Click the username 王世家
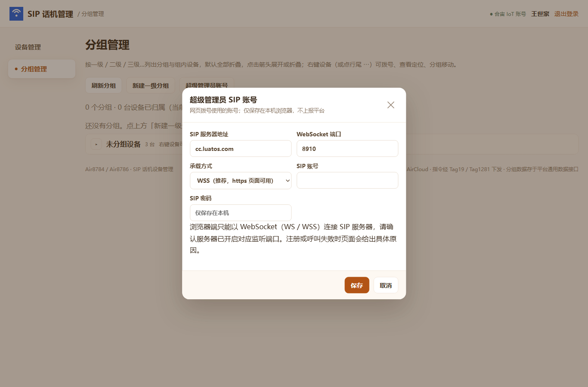Screen dimensions: 588x387 click(540, 14)
